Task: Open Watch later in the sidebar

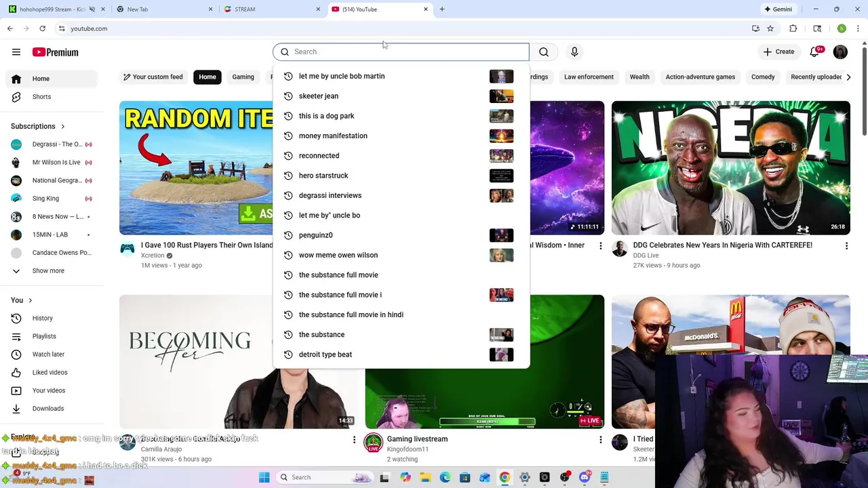Action: pos(52,354)
